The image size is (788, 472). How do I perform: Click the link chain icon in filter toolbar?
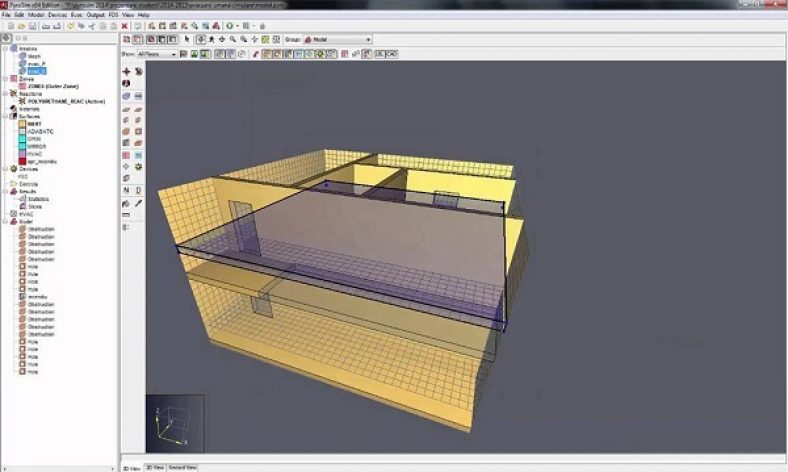pos(355,54)
